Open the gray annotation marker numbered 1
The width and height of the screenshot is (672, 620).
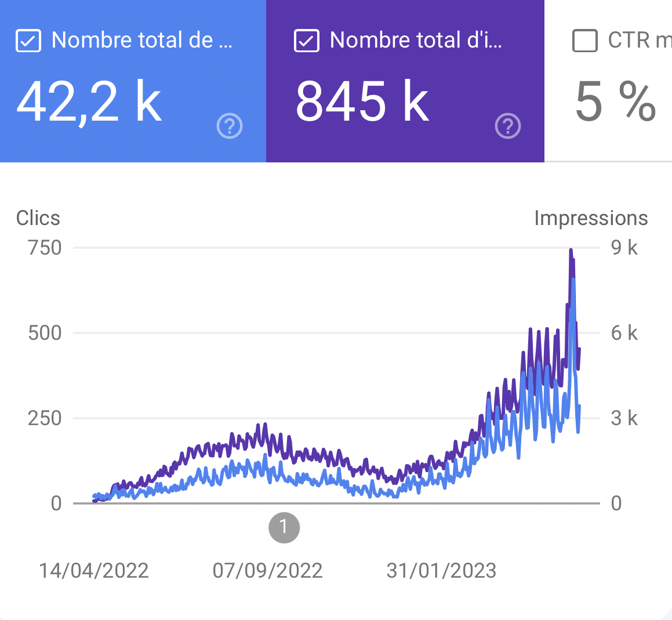284,527
